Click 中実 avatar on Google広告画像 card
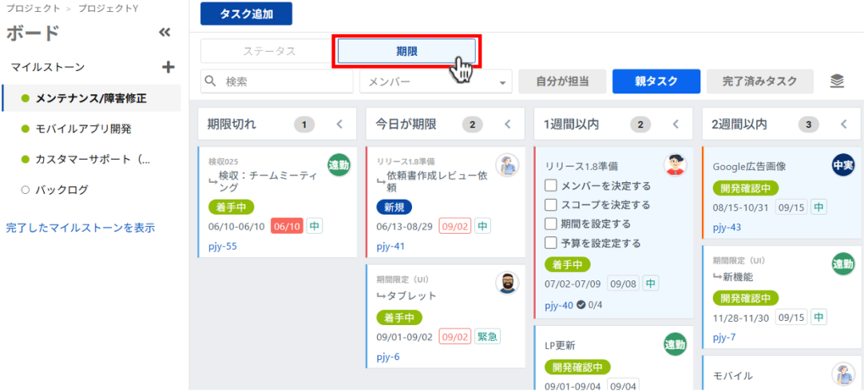The width and height of the screenshot is (868, 392). click(843, 165)
